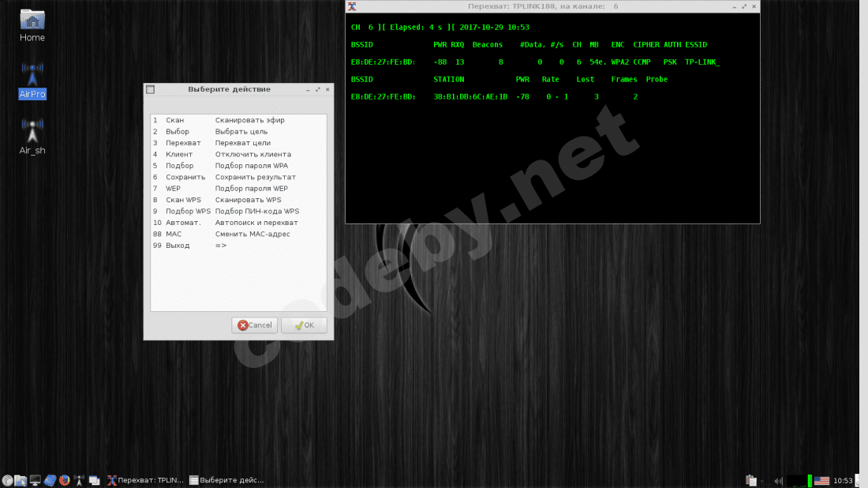Open the file manager icon in taskbar
Viewport: 868px width, 488px height.
21,480
